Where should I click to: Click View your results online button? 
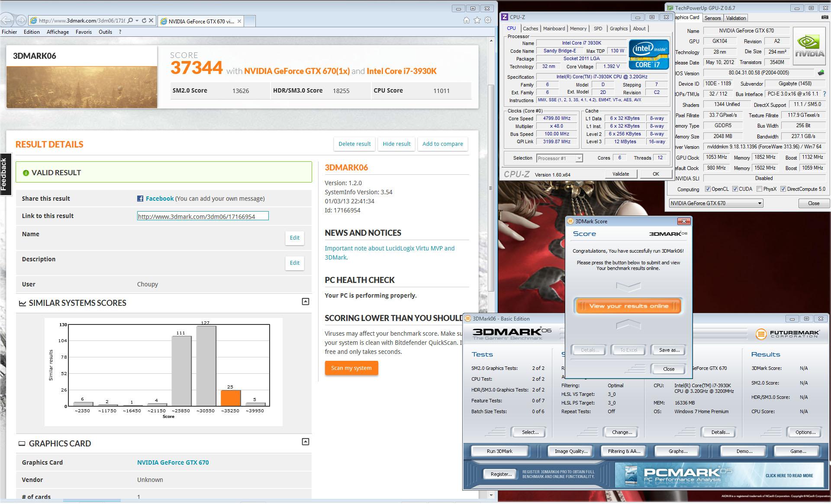[628, 306]
